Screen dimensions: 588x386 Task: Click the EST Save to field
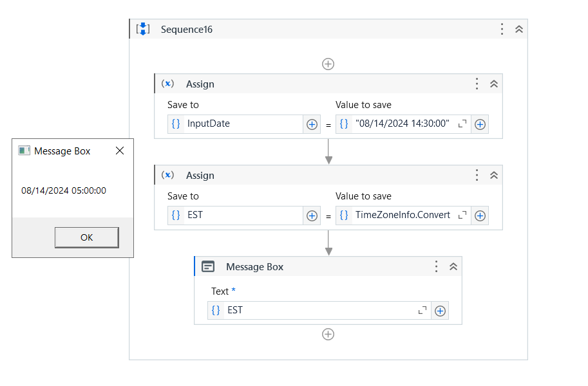tap(235, 216)
